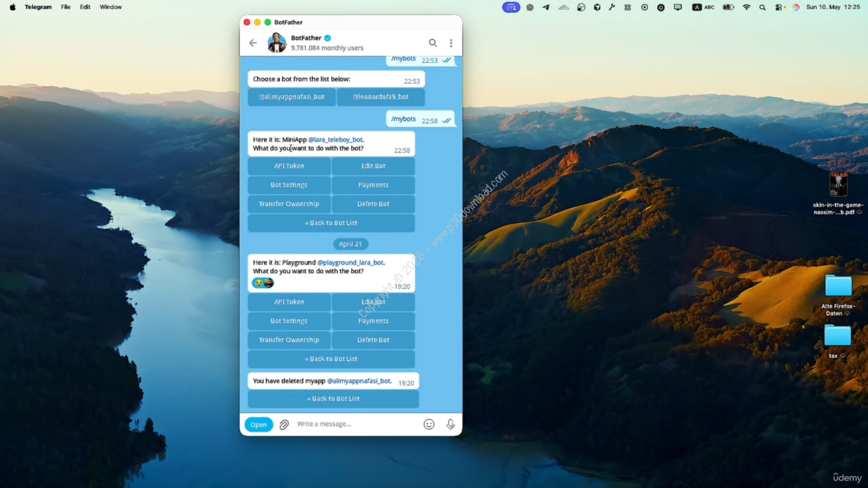Click the /mybots message sent at 22:58
Screen dimensions: 868x488
pos(420,119)
